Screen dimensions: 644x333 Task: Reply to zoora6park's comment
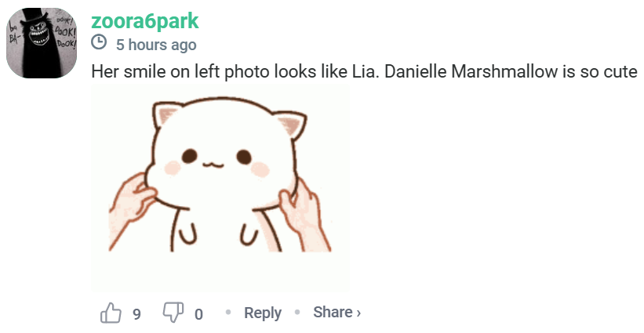[263, 313]
